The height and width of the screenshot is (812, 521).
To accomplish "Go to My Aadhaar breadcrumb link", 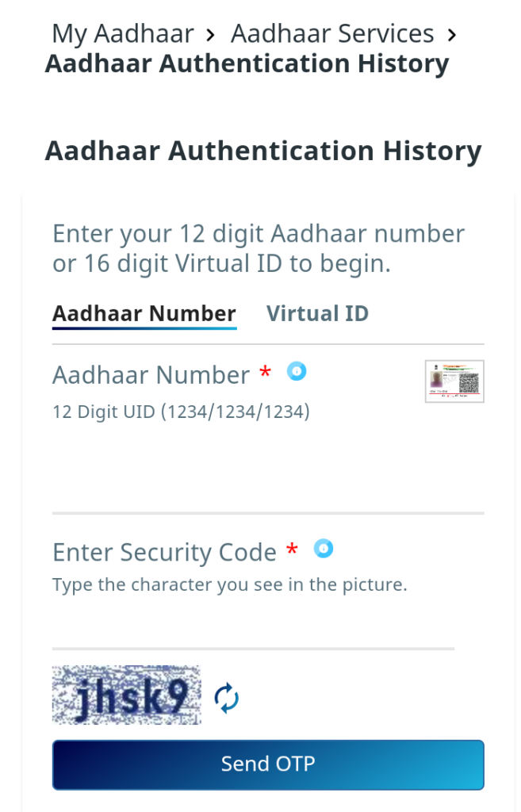I will tap(123, 34).
